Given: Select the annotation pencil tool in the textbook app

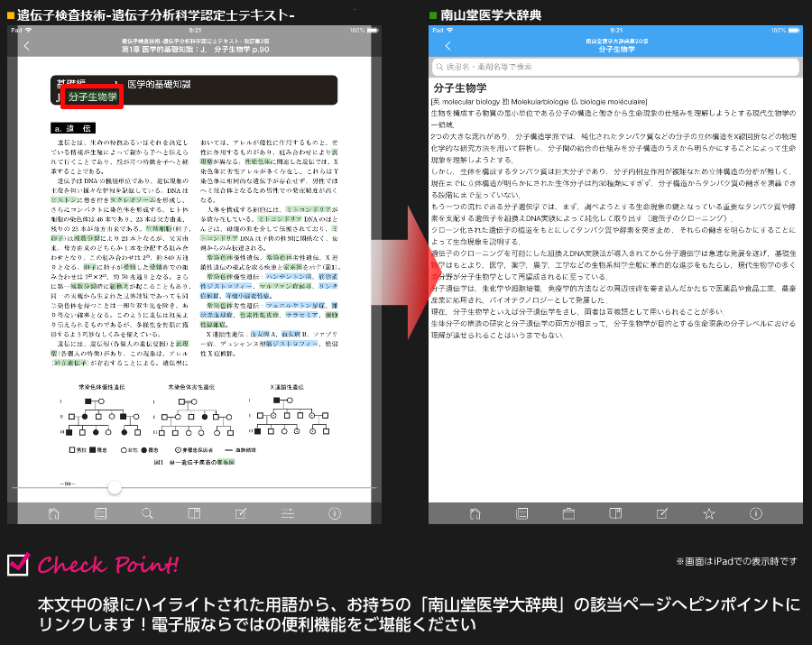Looking at the screenshot, I should pyautogui.click(x=241, y=512).
